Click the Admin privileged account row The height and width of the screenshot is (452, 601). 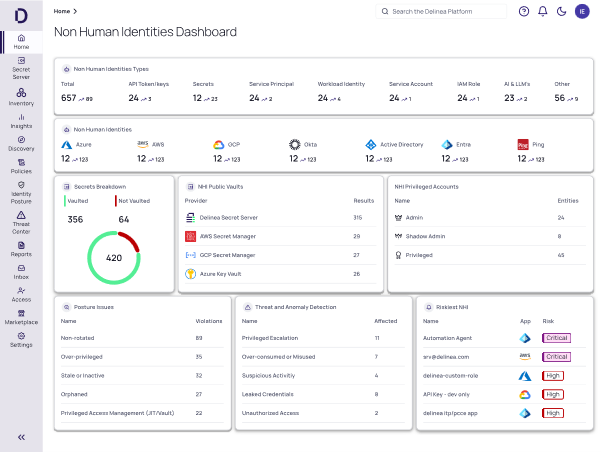(x=490, y=218)
